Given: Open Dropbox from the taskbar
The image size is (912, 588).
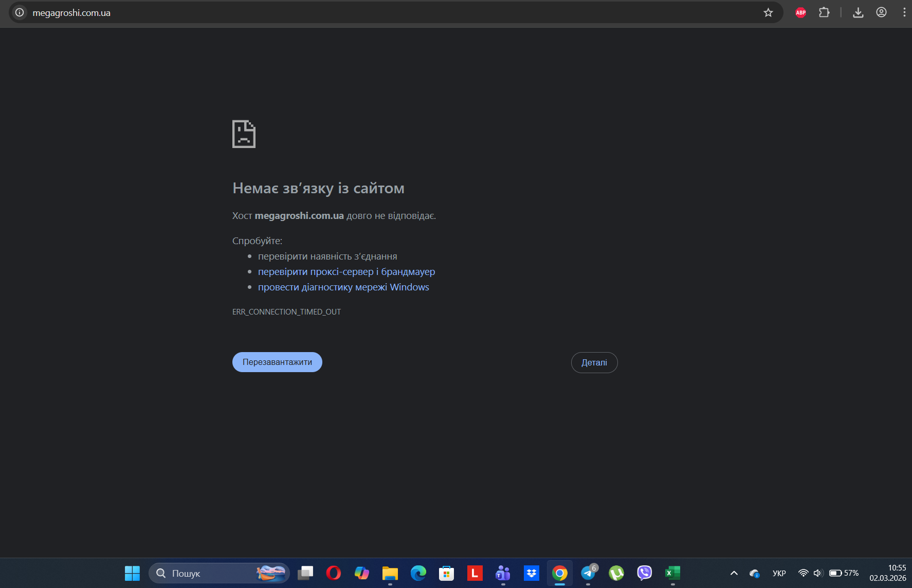Looking at the screenshot, I should [x=532, y=573].
